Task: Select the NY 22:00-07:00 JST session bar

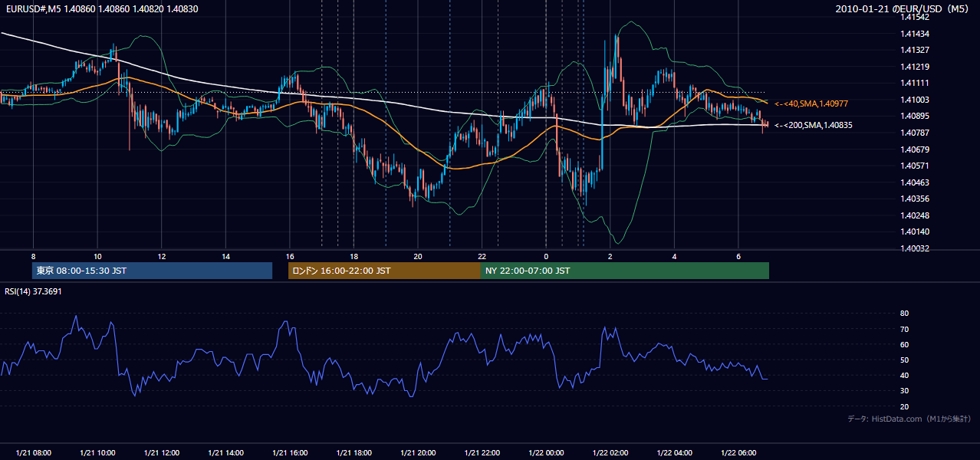Action: pyautogui.click(x=625, y=271)
